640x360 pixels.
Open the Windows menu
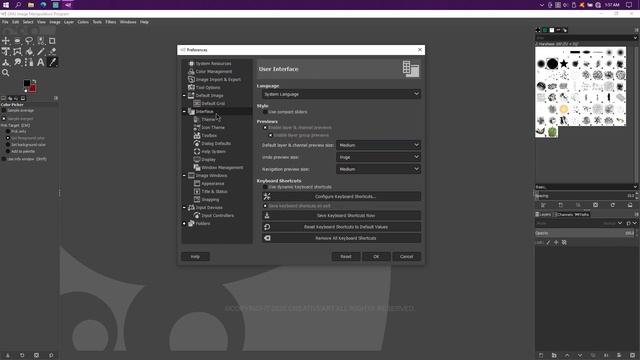128,22
